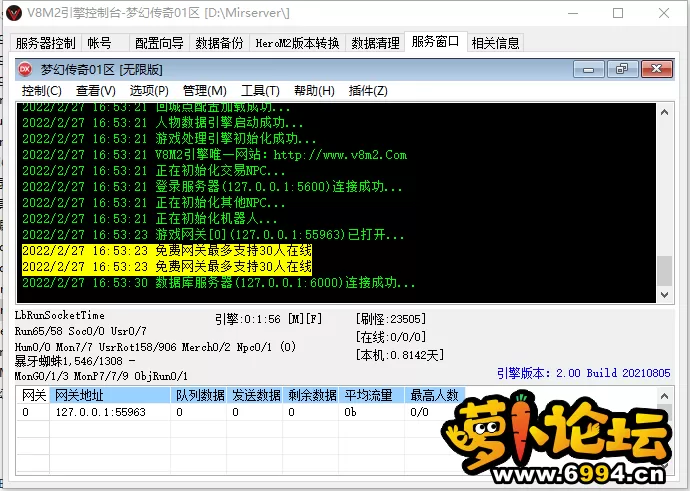Image resolution: width=690 pixels, height=491 pixels.
Task: Select gateway address 127.0.0.1:55963 cell
Action: [110, 412]
